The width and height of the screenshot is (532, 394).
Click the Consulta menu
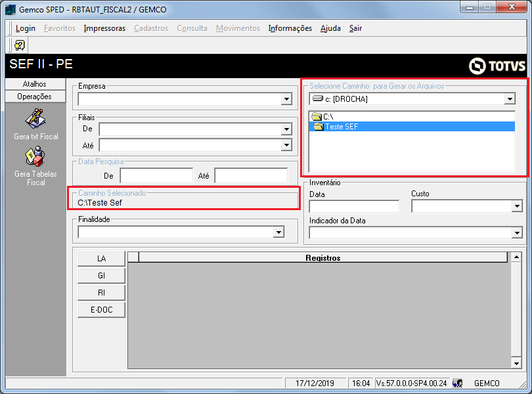tap(192, 28)
